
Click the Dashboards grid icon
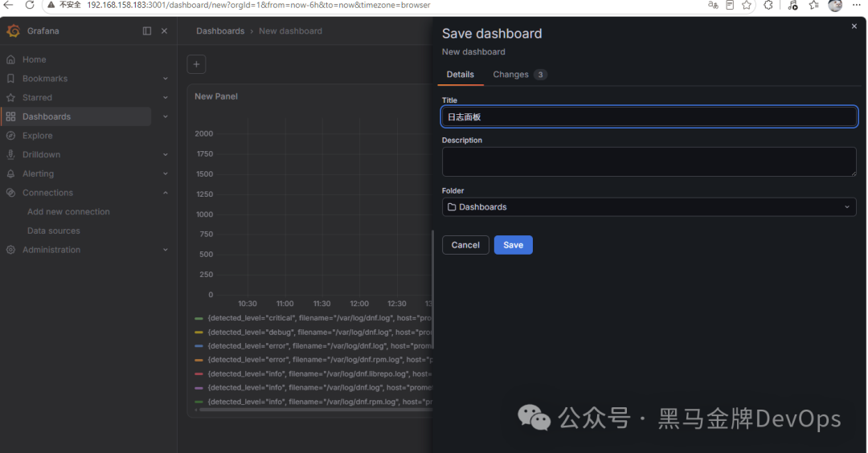click(x=10, y=116)
